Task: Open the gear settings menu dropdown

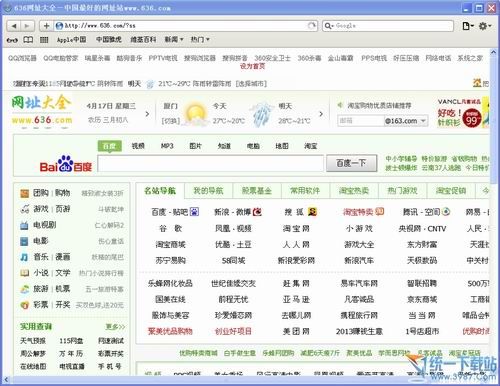Action: click(485, 26)
